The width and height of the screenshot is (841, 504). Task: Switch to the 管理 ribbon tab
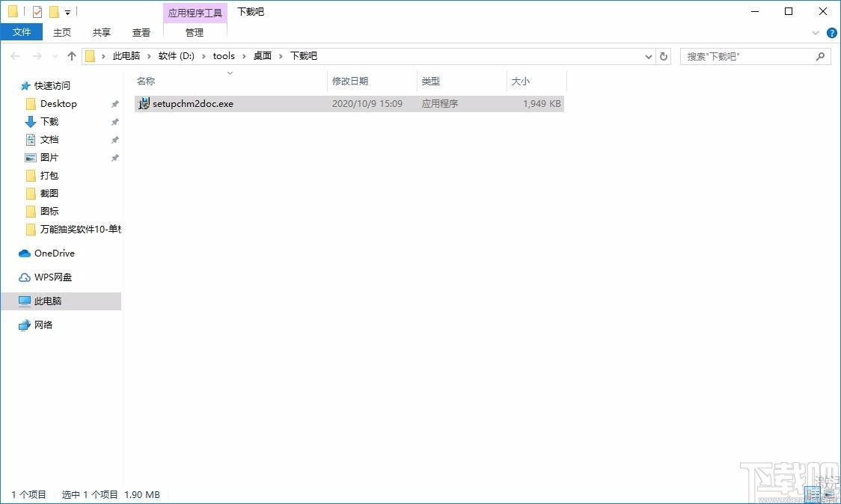194,32
